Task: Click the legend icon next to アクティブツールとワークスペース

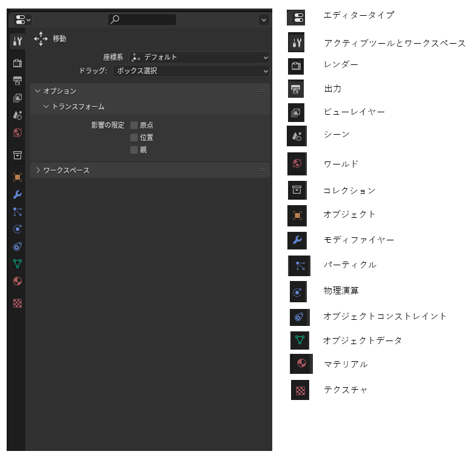Action: click(x=297, y=42)
